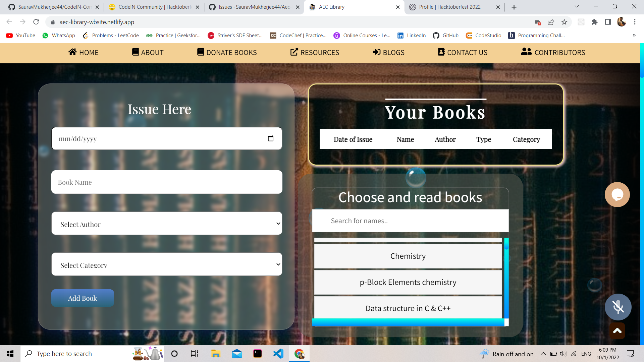
Task: Select the Chemistry book entry
Action: point(408,256)
